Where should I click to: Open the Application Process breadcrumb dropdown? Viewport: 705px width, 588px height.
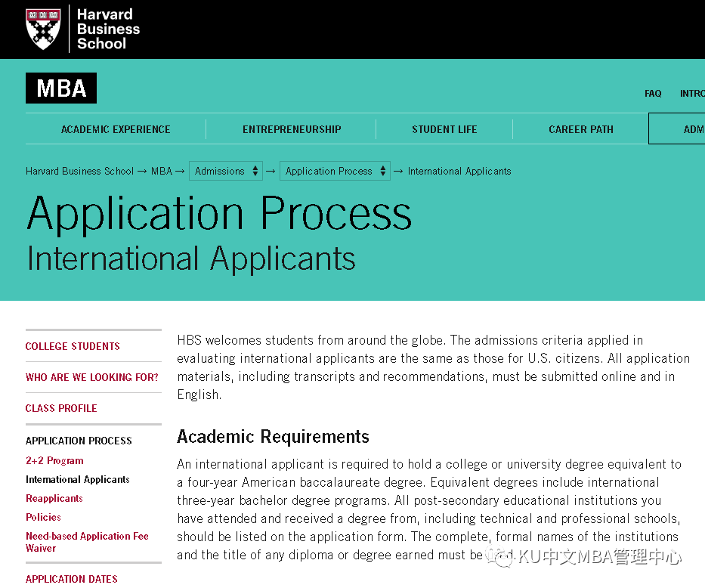pyautogui.click(x=335, y=171)
